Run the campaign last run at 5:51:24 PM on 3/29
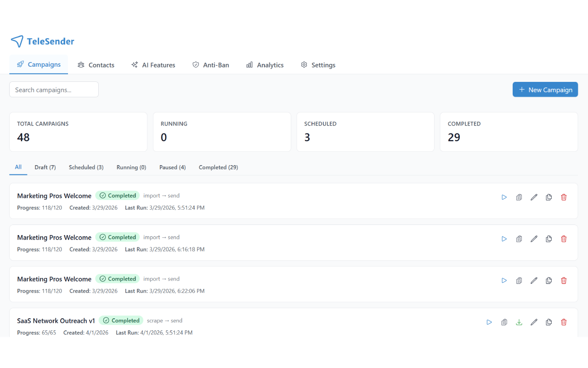588x368 pixels. pyautogui.click(x=504, y=197)
